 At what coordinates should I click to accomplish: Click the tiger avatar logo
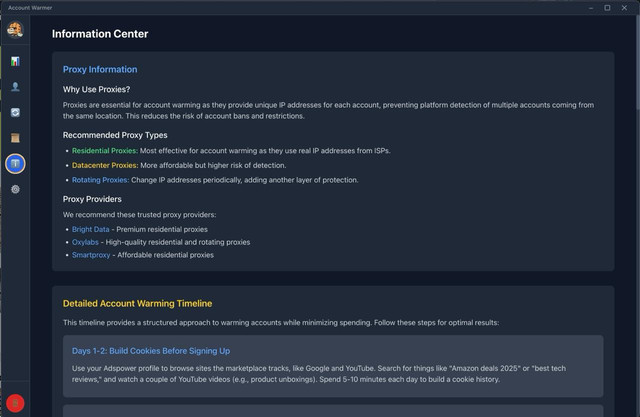(15, 29)
